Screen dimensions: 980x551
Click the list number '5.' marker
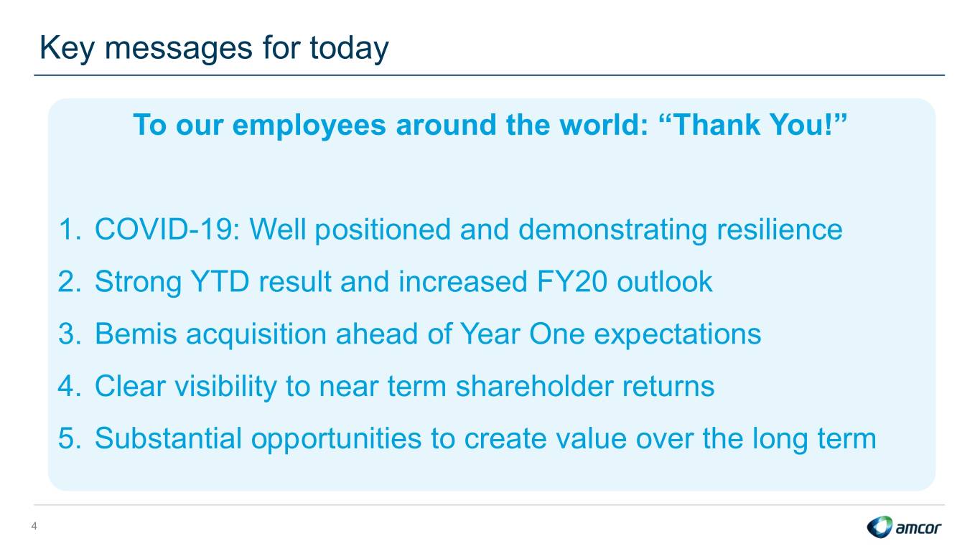[70, 438]
